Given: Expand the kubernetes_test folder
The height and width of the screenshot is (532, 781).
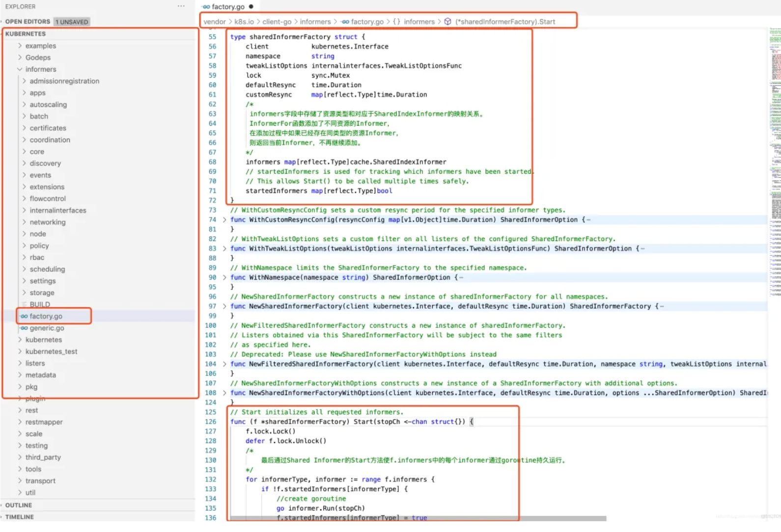Looking at the screenshot, I should tap(51, 351).
